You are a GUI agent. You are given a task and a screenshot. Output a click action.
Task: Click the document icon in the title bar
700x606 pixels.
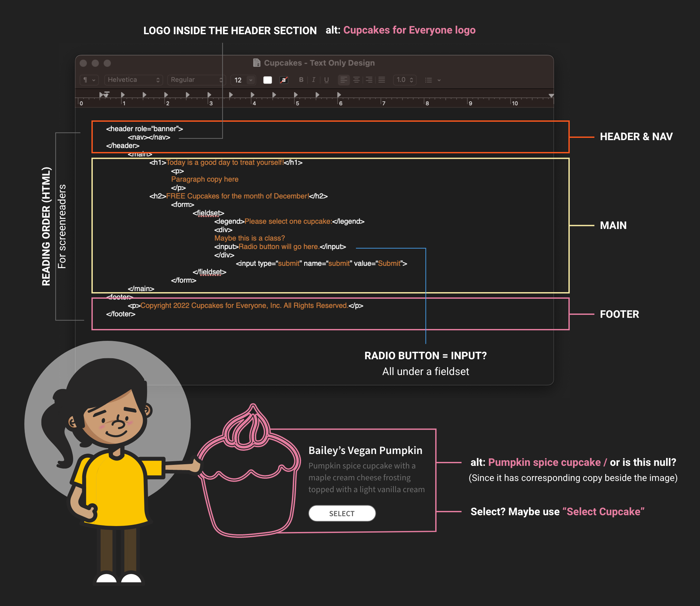click(257, 63)
